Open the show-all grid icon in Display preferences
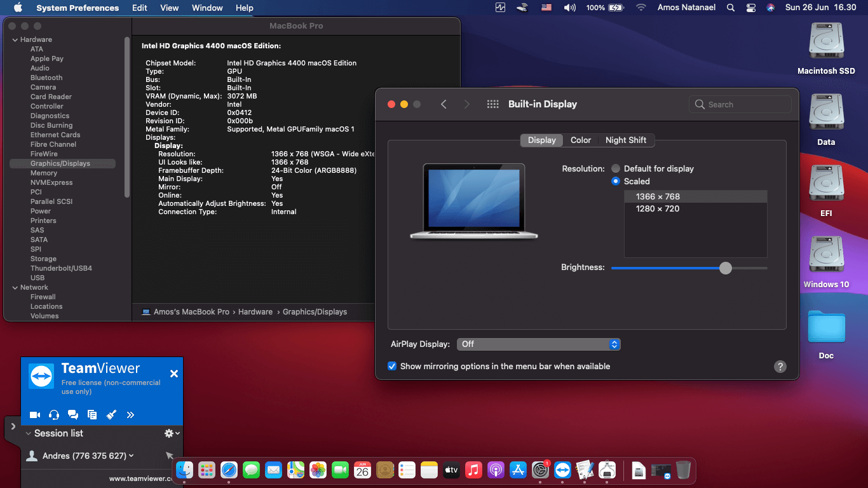The image size is (868, 488). pyautogui.click(x=492, y=104)
